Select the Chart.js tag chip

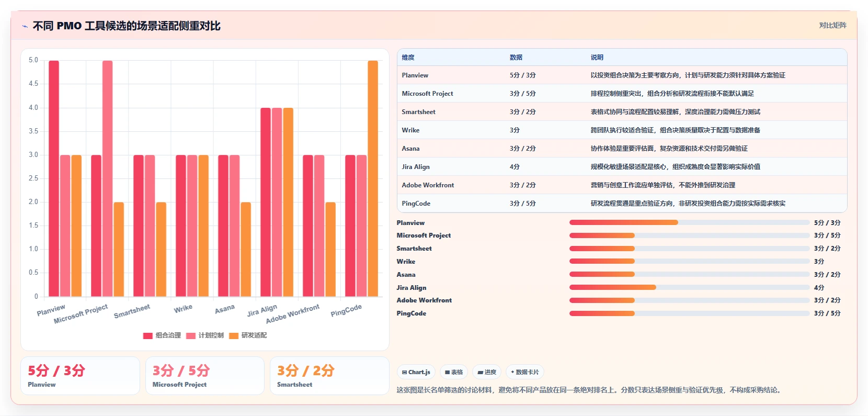tap(416, 372)
